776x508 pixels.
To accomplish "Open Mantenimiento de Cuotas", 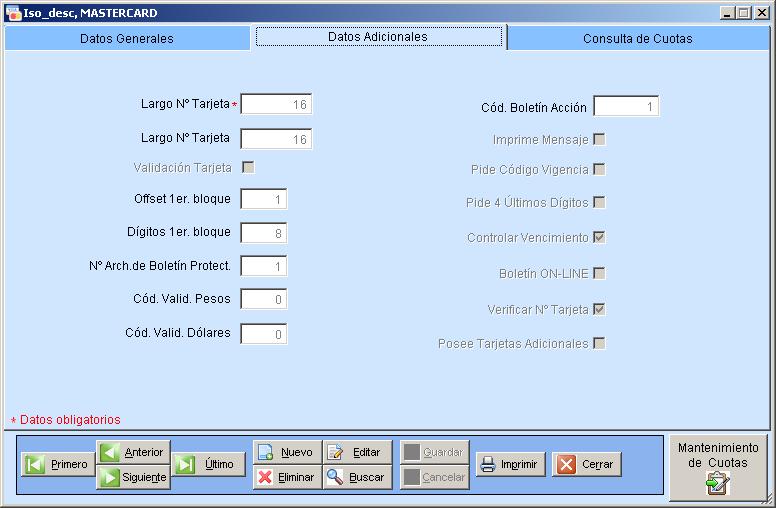I will point(718,467).
